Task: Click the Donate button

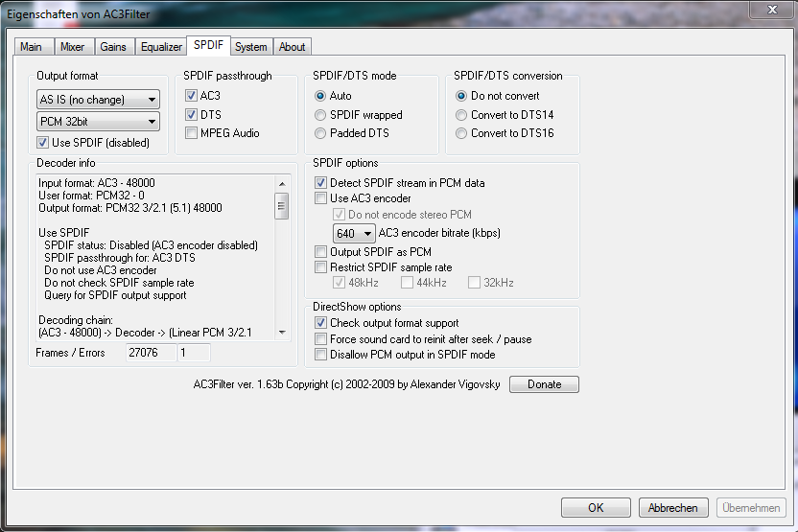Action: coord(544,384)
